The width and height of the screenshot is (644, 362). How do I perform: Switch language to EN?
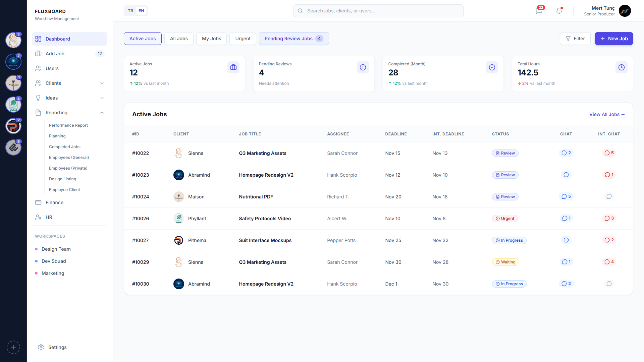[141, 11]
